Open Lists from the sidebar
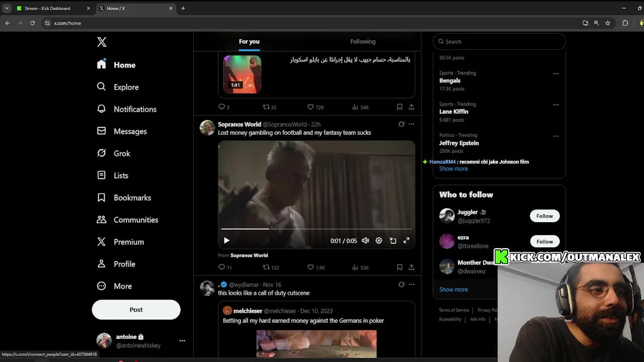The height and width of the screenshot is (362, 644). pyautogui.click(x=113, y=175)
